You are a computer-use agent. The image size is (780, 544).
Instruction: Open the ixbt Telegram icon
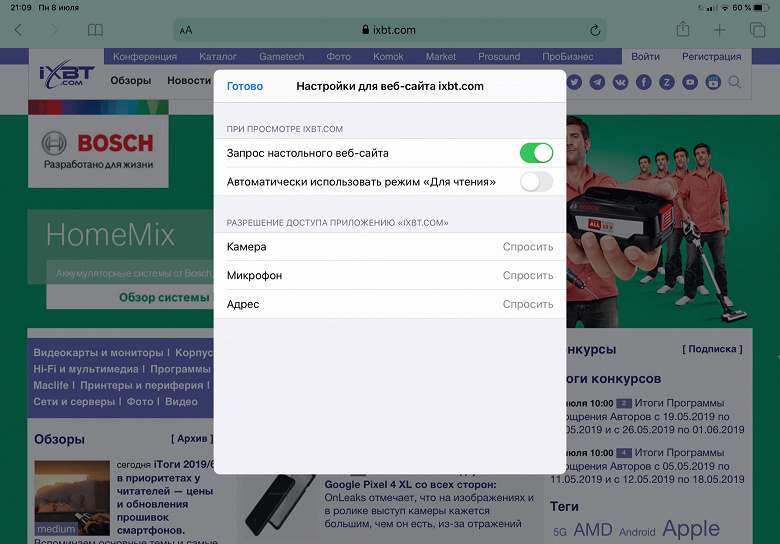(597, 82)
